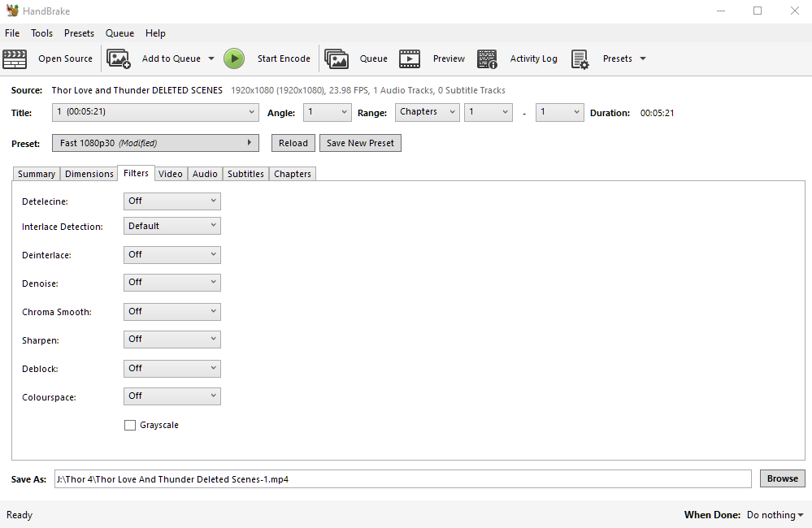Open the When Done dropdown

click(775, 515)
